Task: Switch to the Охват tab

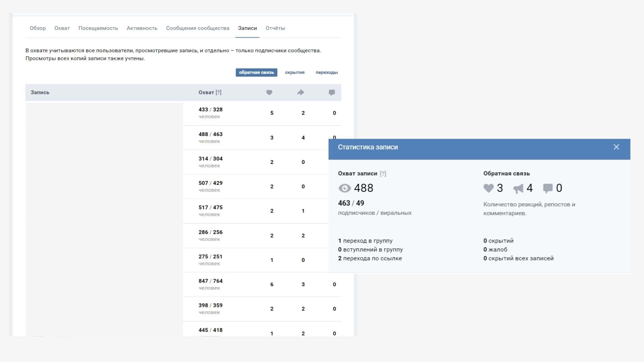Action: (62, 28)
